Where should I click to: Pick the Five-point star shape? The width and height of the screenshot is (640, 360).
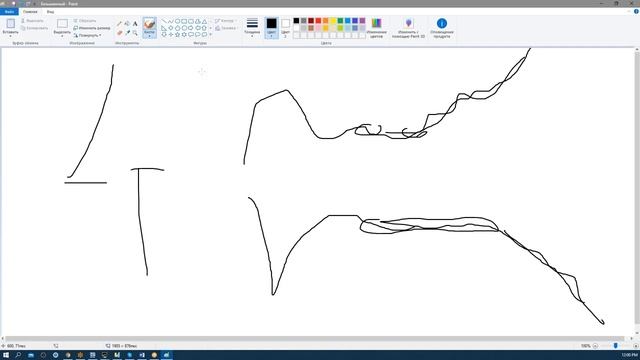tap(178, 35)
